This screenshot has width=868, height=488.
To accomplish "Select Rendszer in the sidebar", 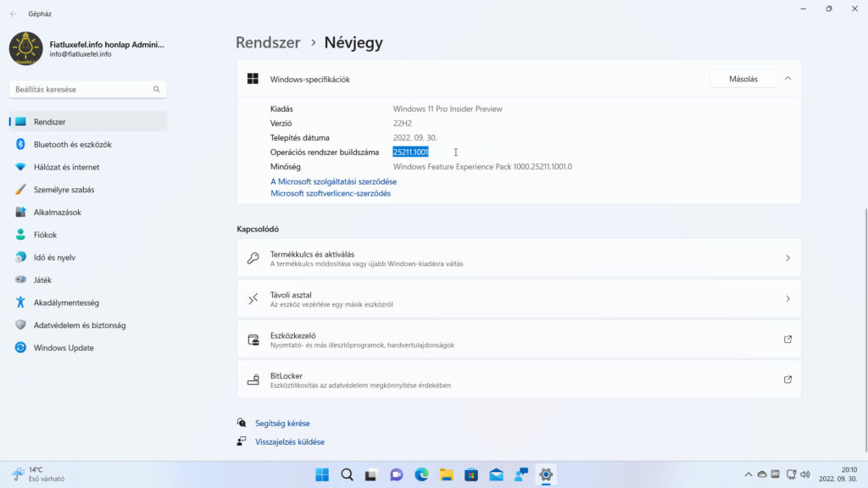I will (88, 122).
